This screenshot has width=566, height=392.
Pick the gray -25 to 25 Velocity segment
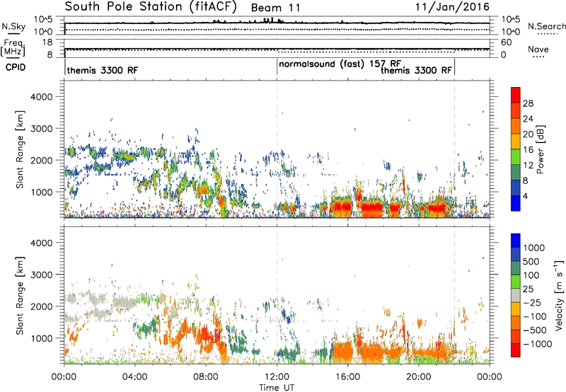click(x=516, y=295)
